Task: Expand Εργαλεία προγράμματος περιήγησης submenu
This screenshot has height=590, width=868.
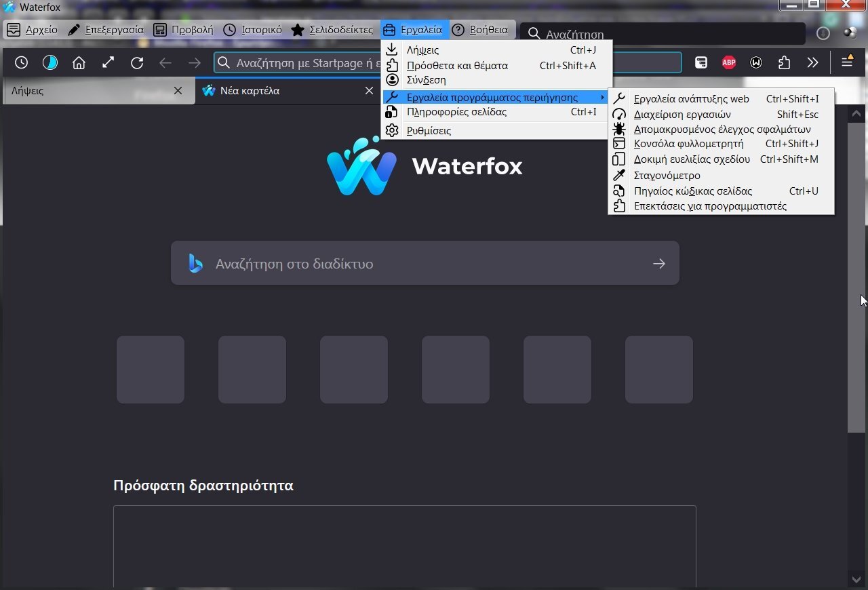Action: point(496,97)
